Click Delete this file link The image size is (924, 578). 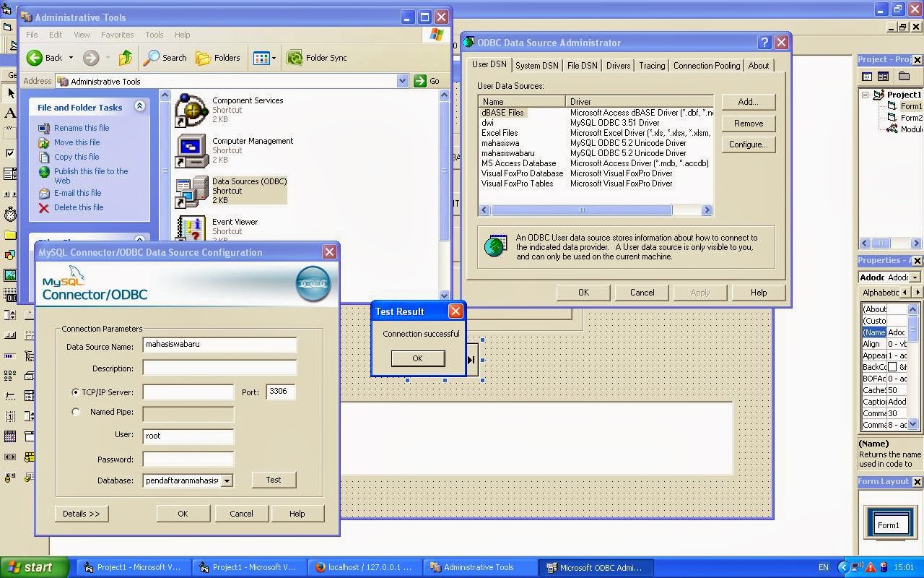coord(79,207)
